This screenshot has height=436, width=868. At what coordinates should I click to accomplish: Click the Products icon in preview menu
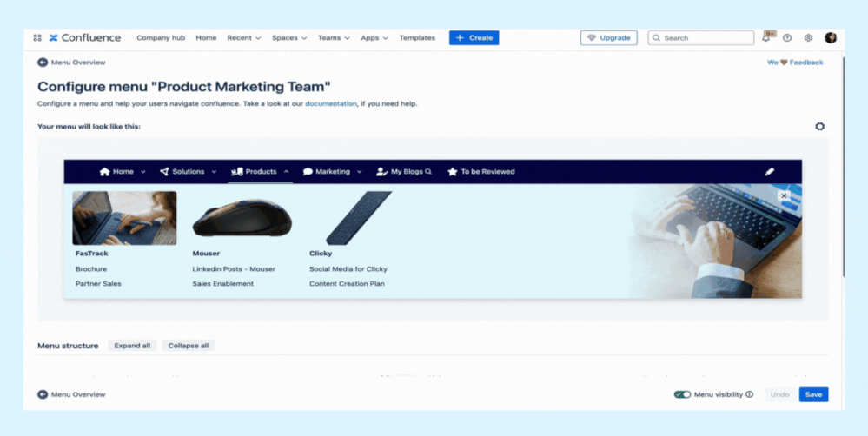point(237,171)
